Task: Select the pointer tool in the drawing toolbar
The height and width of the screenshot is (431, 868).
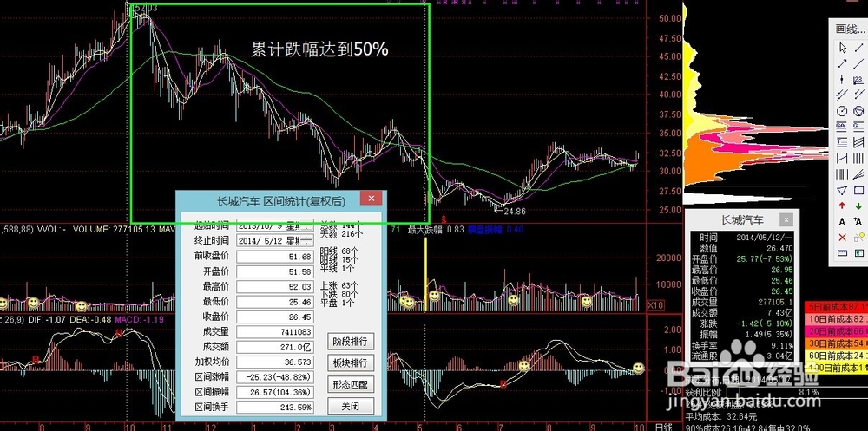Action: 842,48
